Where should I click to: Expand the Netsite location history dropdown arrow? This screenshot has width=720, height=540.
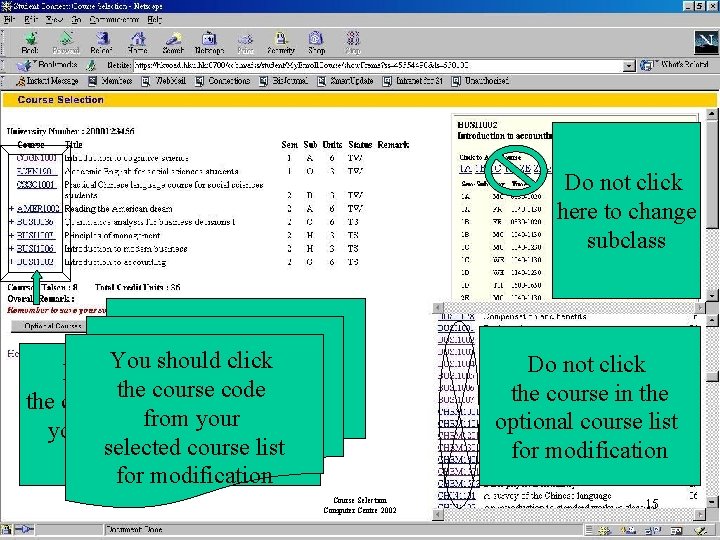point(629,66)
